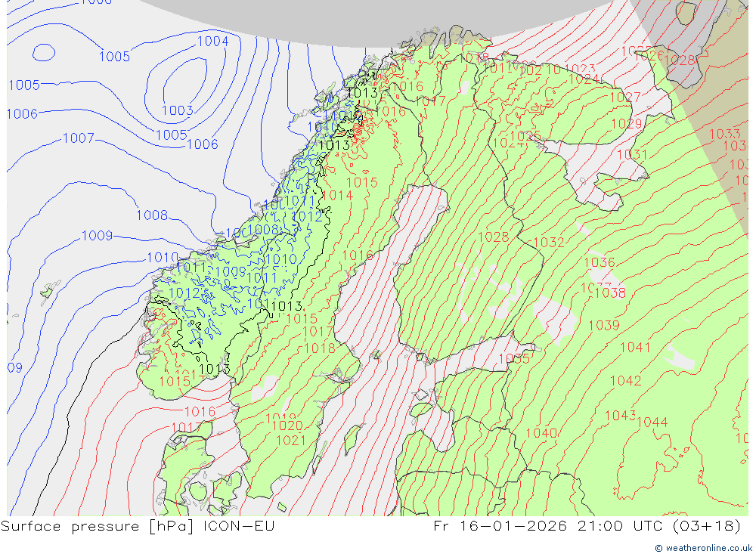Click the red 1036 pressure label

coord(600,263)
